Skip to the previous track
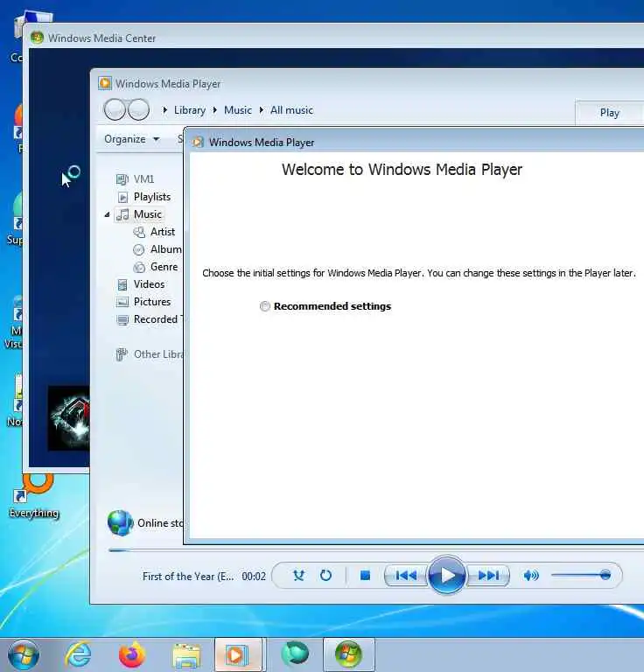 pos(406,576)
